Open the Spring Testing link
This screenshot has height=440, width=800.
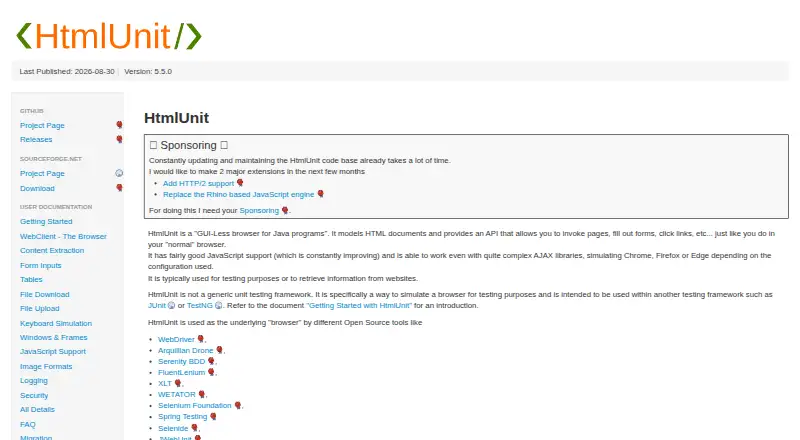pos(183,417)
